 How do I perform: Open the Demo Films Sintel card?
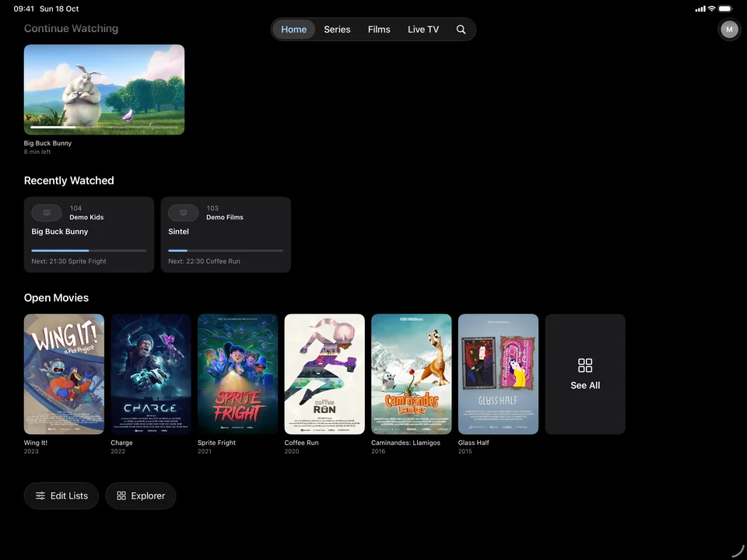coord(226,235)
